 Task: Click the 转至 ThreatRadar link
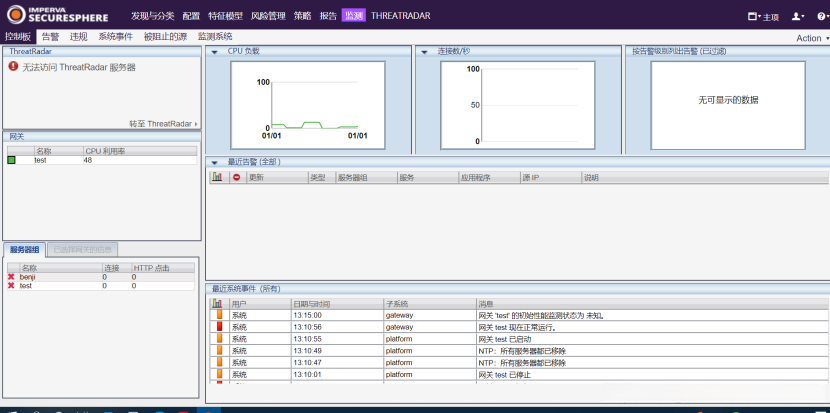click(162, 124)
